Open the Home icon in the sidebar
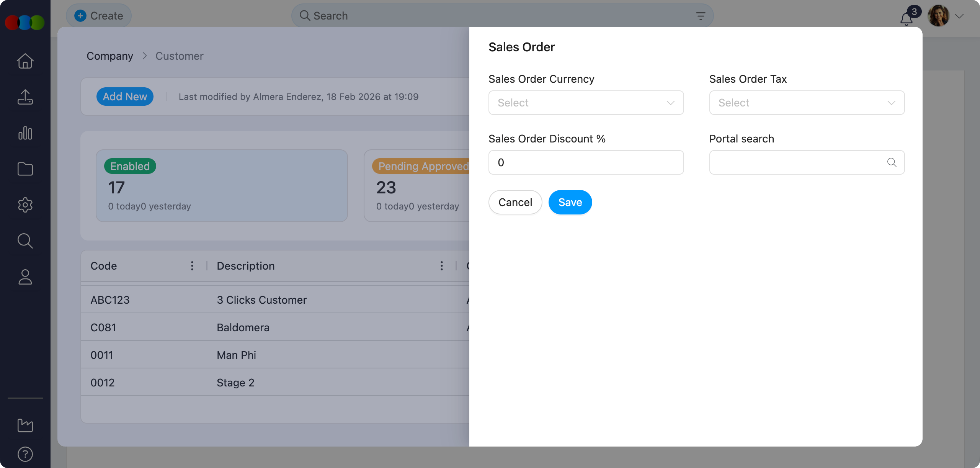Viewport: 980px width, 468px height. tap(24, 61)
